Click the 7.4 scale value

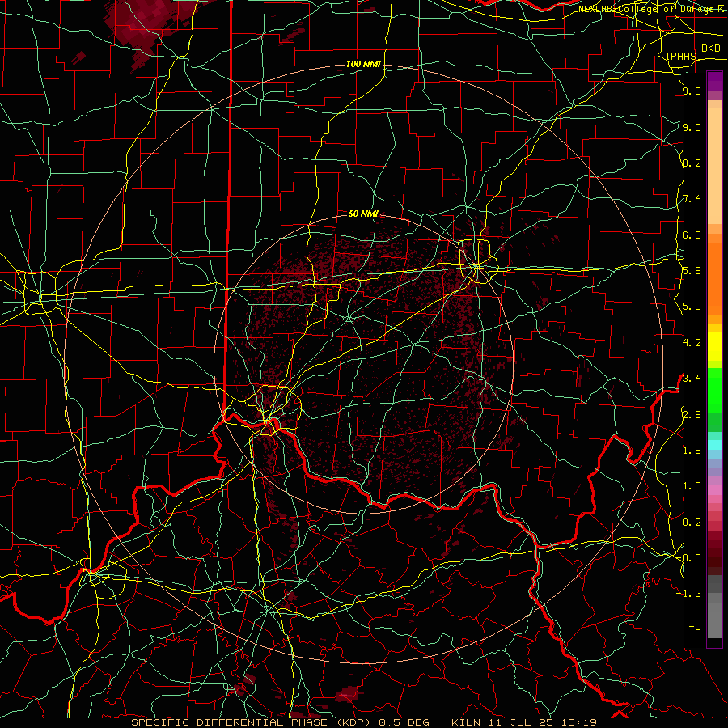click(x=692, y=199)
